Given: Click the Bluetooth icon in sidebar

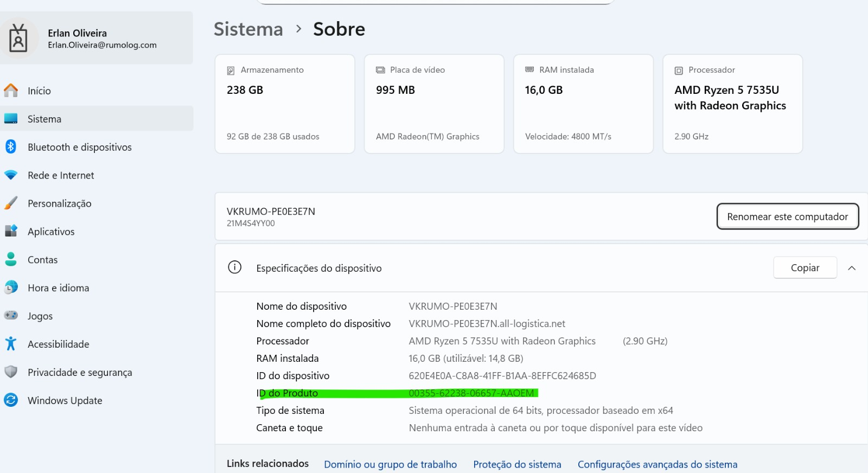Looking at the screenshot, I should pos(11,146).
